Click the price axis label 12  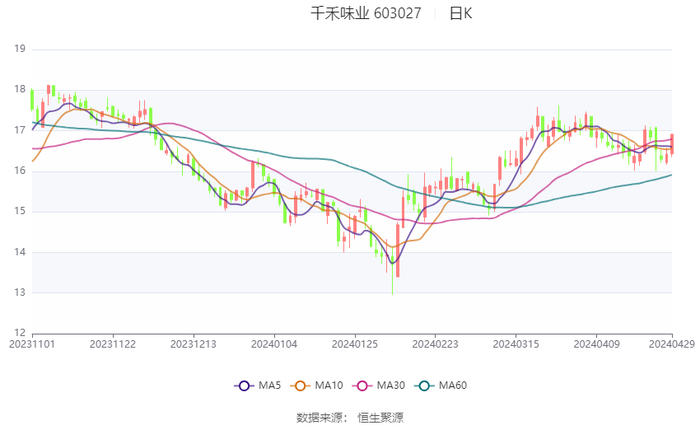[x=20, y=333]
